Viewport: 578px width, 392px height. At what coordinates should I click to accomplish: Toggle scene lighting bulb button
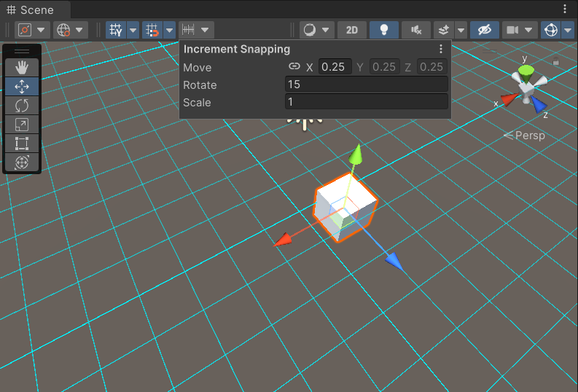tap(383, 30)
